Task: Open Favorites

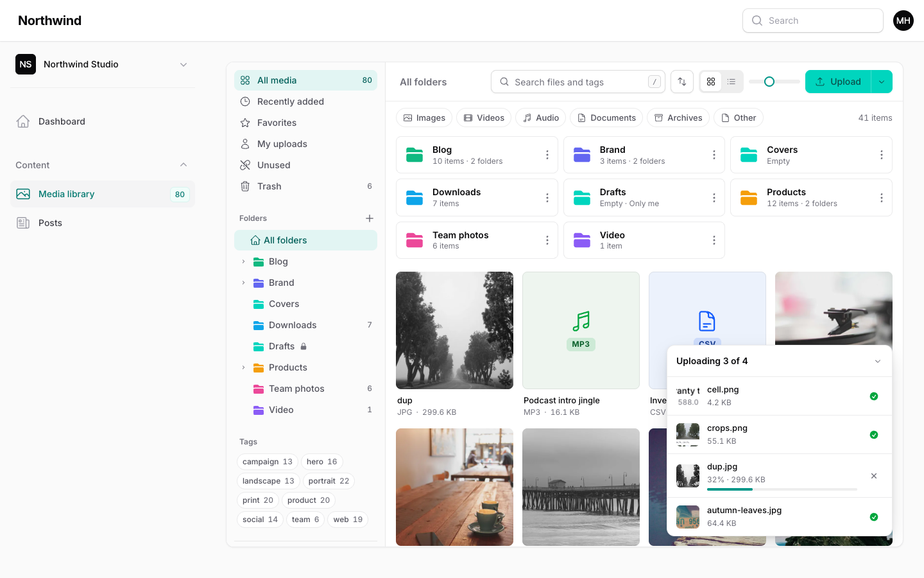Action: coord(305,123)
